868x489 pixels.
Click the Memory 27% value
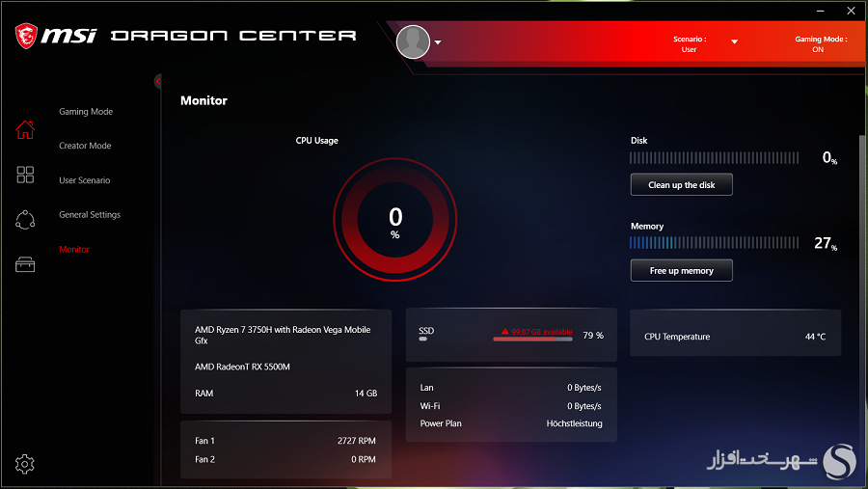point(826,243)
